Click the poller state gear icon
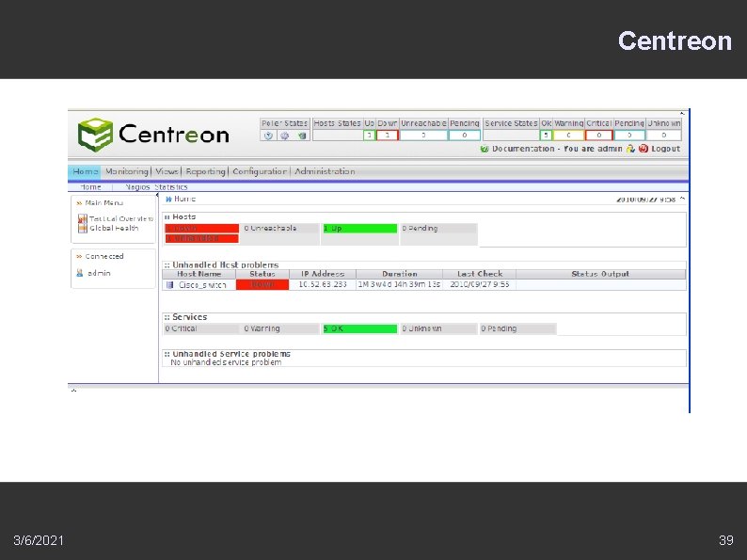 285,136
